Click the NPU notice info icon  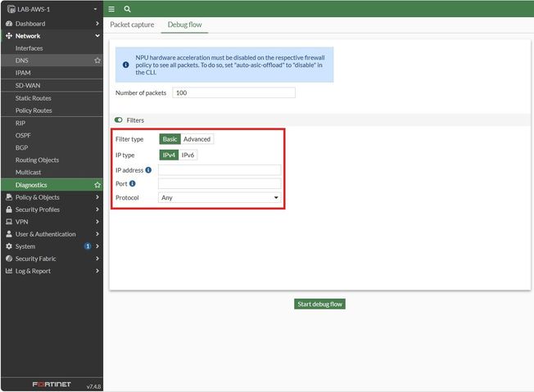click(x=125, y=65)
